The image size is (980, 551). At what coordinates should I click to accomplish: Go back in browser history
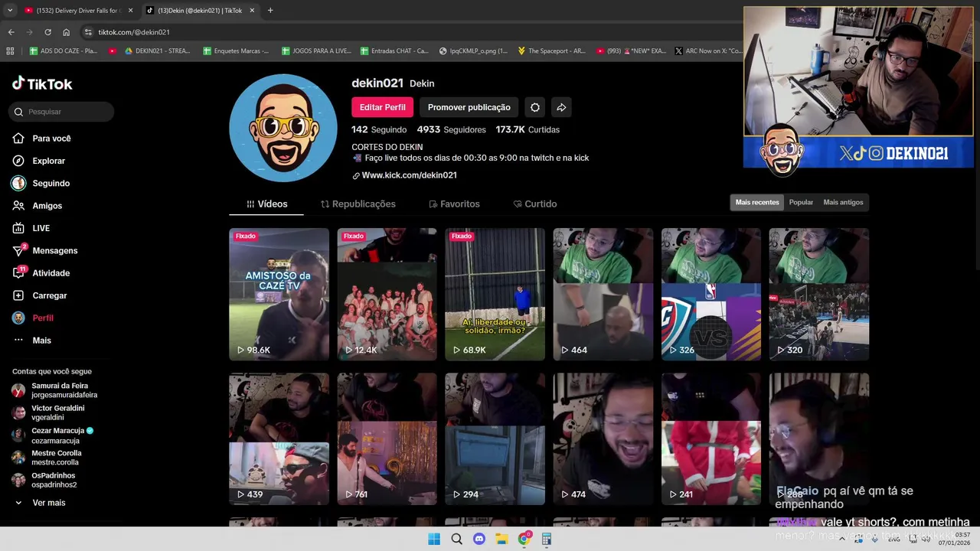pos(11,32)
